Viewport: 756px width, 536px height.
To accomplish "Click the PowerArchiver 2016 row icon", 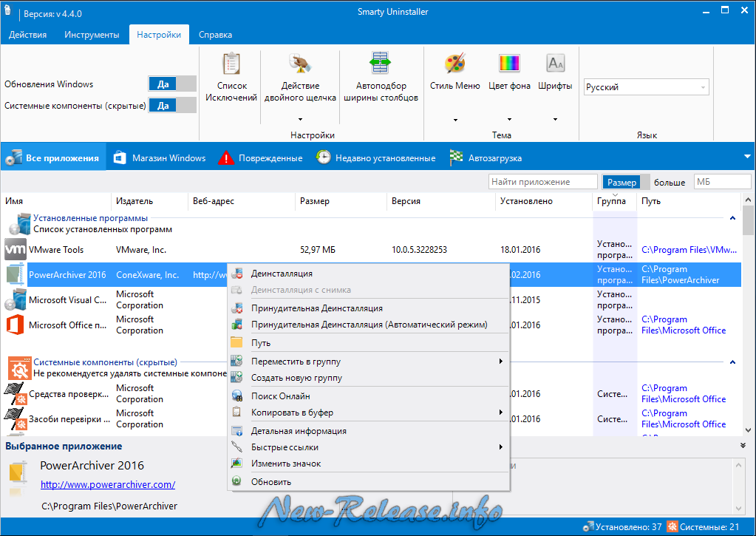I will tap(16, 274).
